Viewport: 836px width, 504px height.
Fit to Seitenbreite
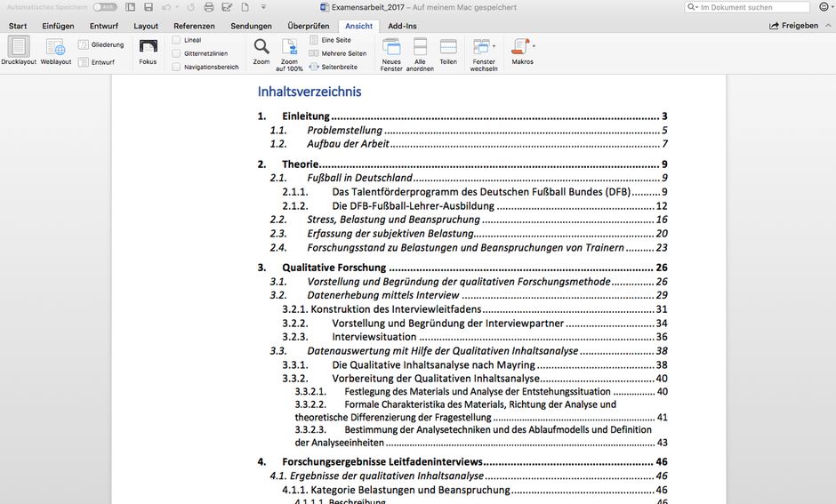(334, 67)
